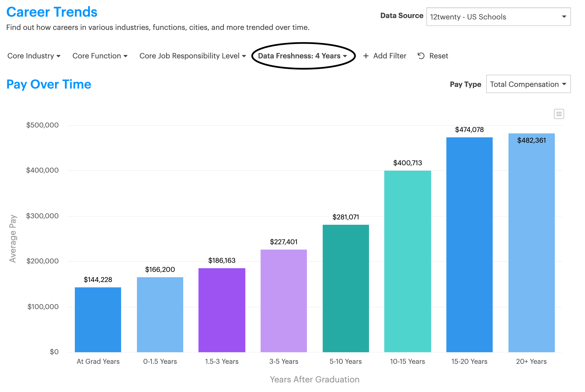This screenshot has width=585, height=392.
Task: Click the plus icon beside Add Filter
Action: coord(366,56)
